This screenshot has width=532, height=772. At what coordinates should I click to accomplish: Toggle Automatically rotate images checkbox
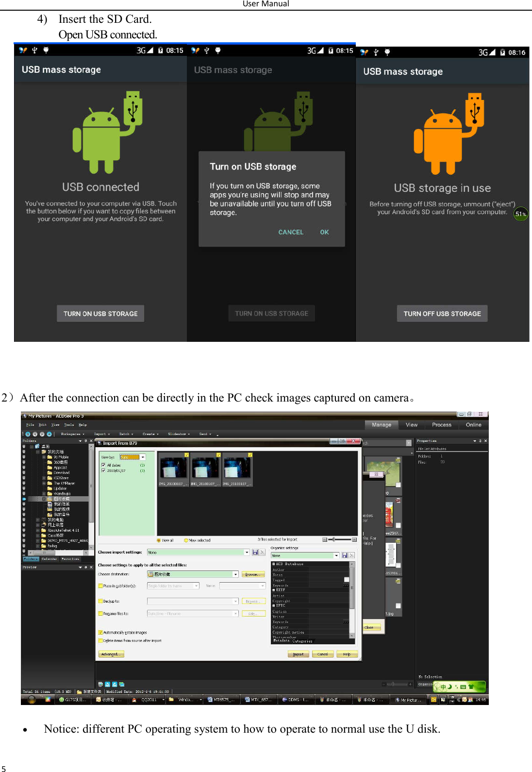(x=100, y=633)
